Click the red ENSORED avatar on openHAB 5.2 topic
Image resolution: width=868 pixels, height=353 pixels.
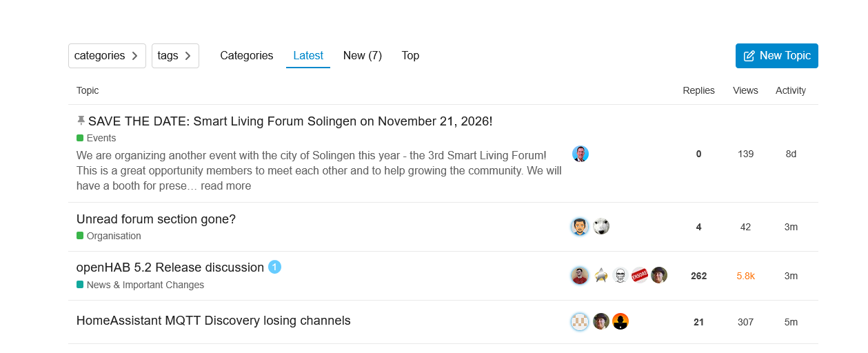click(x=640, y=275)
